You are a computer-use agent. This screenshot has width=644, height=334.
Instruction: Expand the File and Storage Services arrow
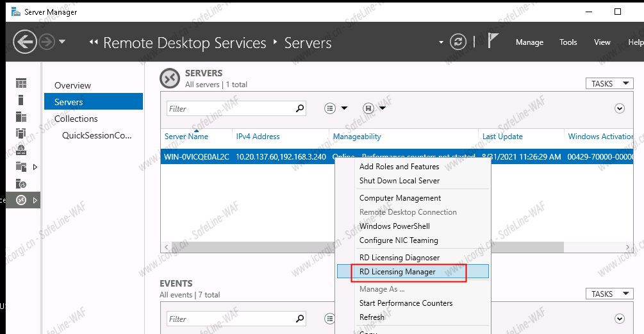pos(35,167)
